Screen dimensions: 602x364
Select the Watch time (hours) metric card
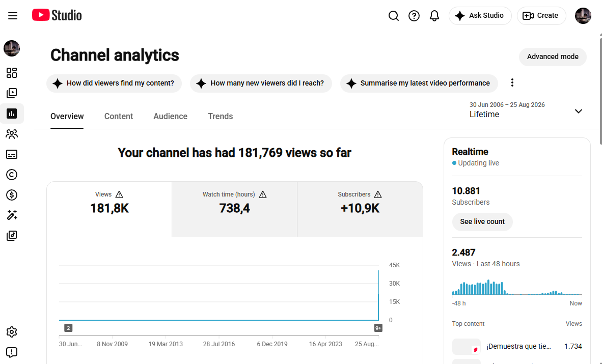coord(235,209)
